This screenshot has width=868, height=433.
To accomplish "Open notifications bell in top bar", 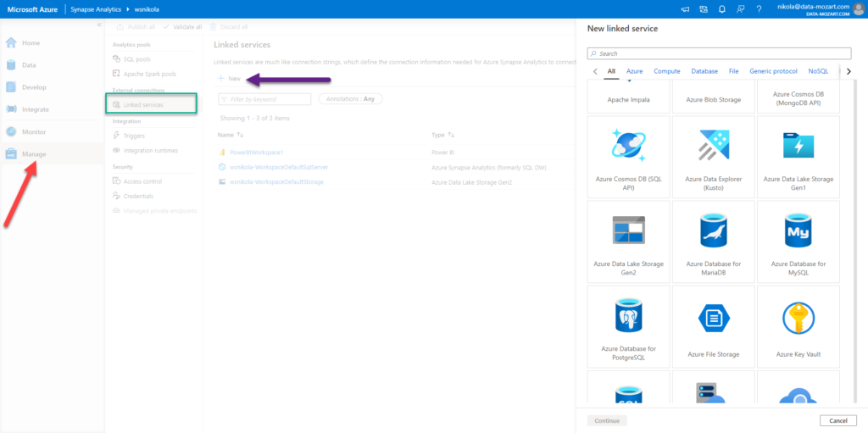I will point(722,8).
